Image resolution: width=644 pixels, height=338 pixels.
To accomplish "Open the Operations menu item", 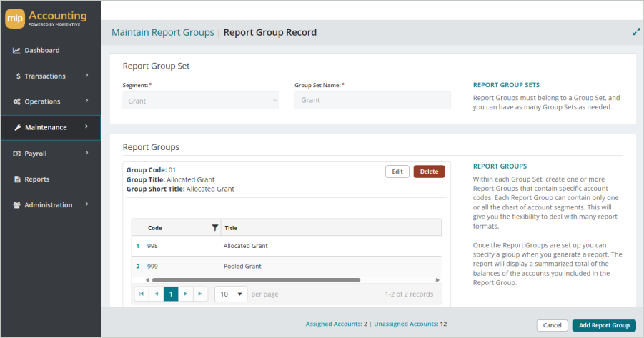I will [51, 101].
